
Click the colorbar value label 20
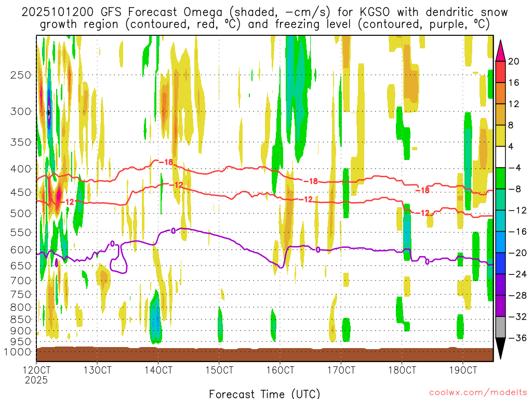pyautogui.click(x=514, y=61)
